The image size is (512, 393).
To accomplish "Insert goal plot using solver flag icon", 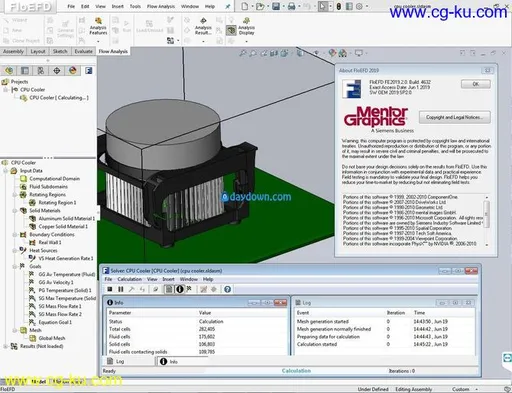I will (189, 289).
